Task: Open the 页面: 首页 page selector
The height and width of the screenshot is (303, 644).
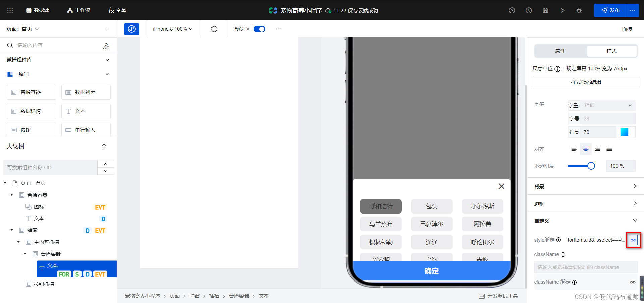Action: point(23,29)
